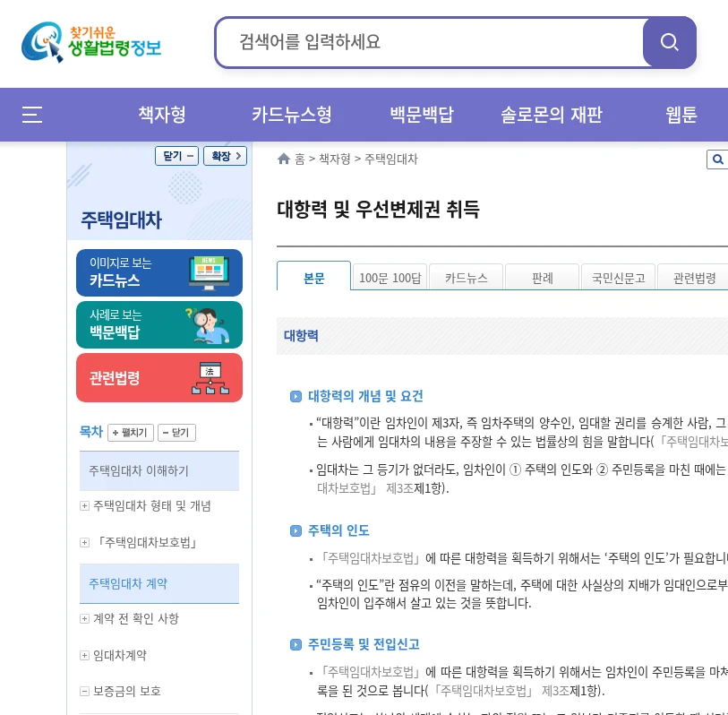Click 홈 breadcrumb link
This screenshot has width=728, height=715.
coord(300,159)
